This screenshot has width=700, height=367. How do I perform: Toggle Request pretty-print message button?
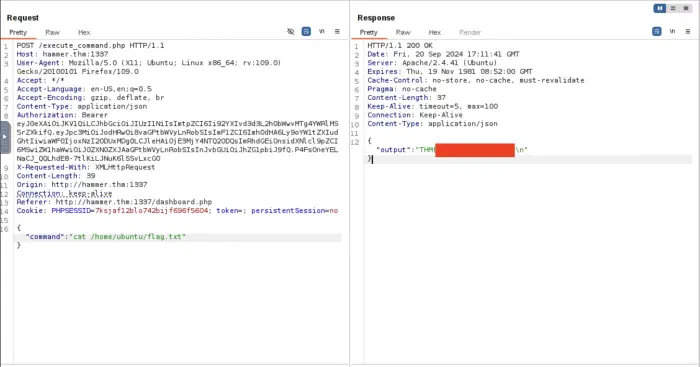coord(306,31)
